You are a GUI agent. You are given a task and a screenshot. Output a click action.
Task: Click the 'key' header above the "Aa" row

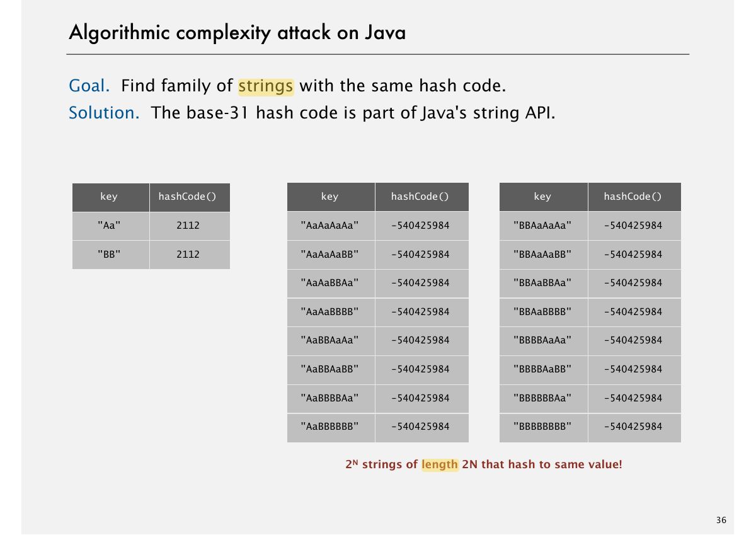[x=111, y=197]
